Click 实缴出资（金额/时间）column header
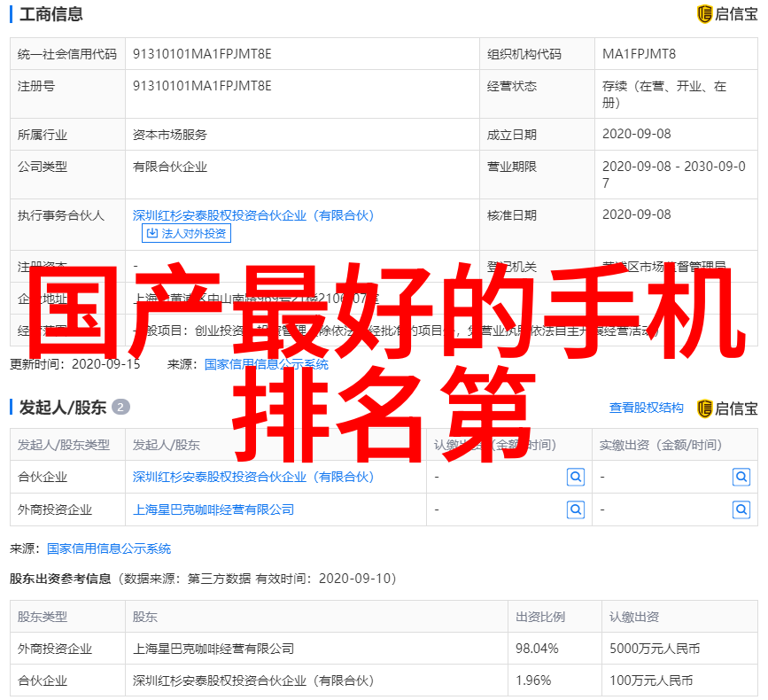This screenshot has width=768, height=700. (661, 445)
